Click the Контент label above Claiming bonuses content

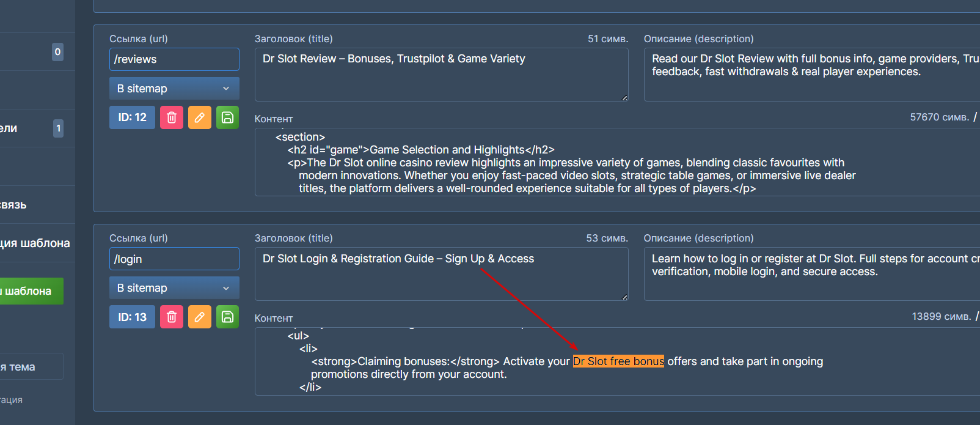tap(274, 318)
